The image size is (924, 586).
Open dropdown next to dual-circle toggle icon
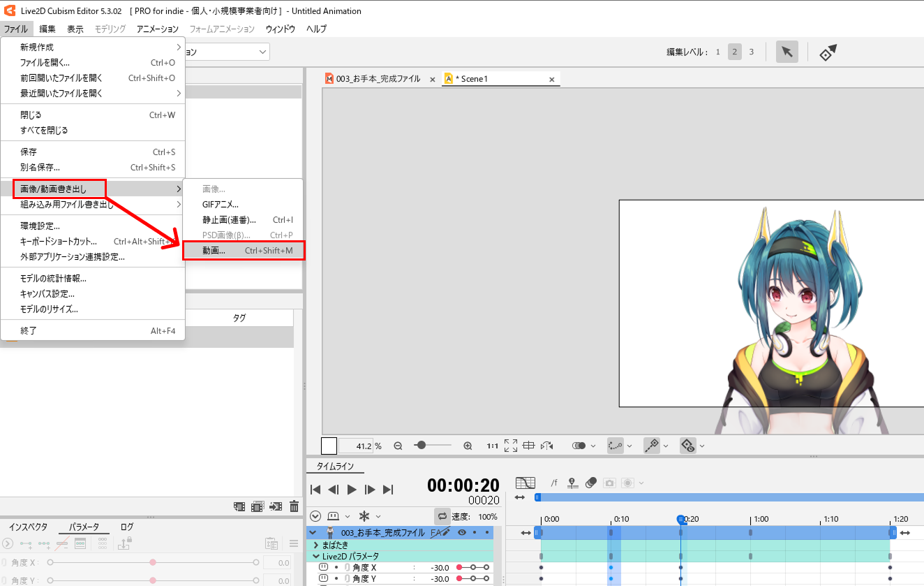tap(593, 446)
